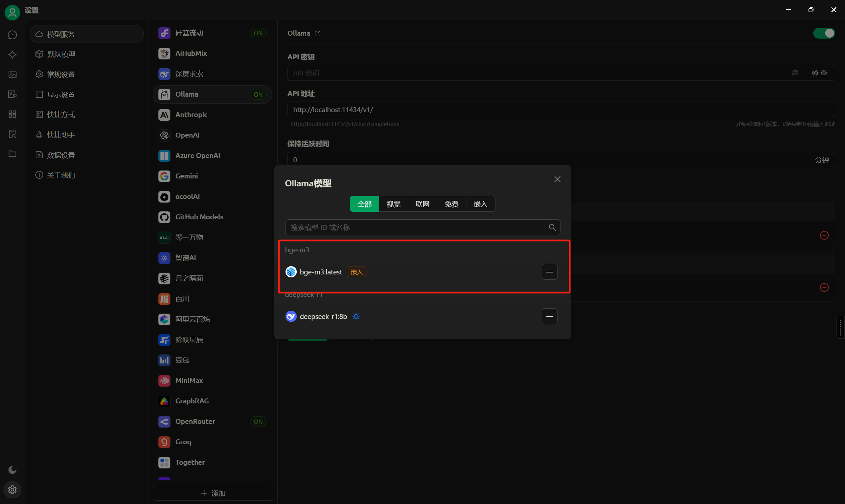This screenshot has height=504, width=845.
Task: Open the files folder sidebar icon
Action: [x=12, y=154]
